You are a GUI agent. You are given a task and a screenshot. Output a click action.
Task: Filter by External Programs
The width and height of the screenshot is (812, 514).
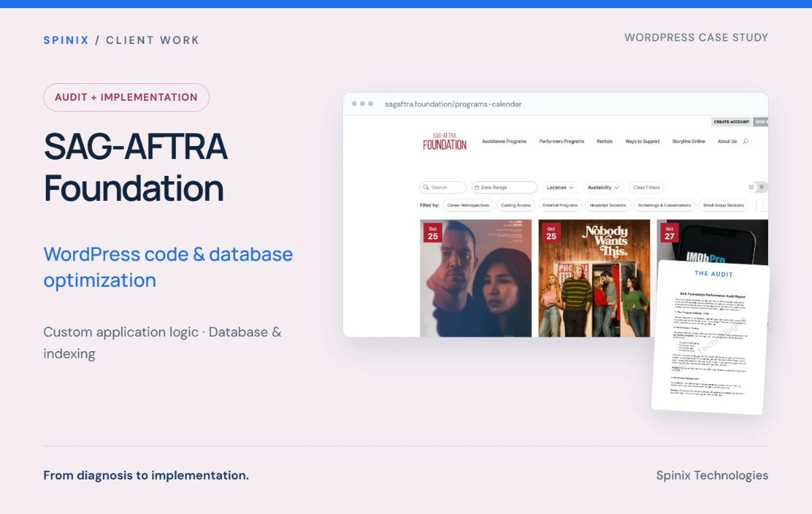[560, 205]
